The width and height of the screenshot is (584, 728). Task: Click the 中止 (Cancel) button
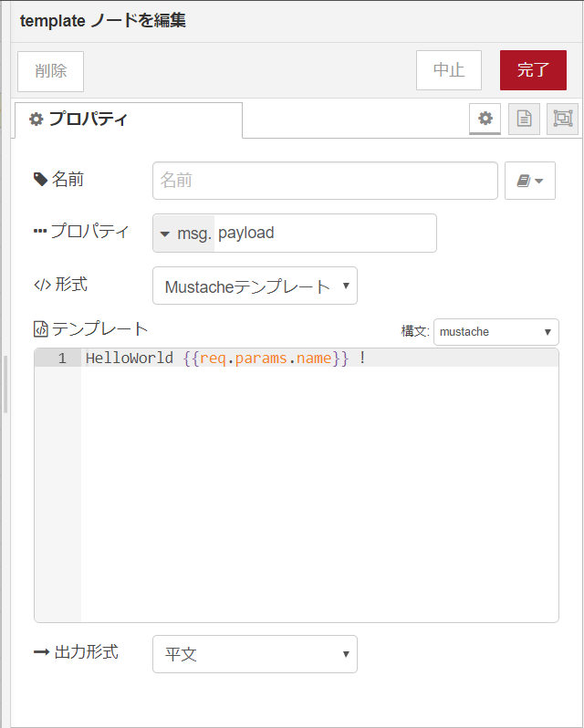pos(448,70)
